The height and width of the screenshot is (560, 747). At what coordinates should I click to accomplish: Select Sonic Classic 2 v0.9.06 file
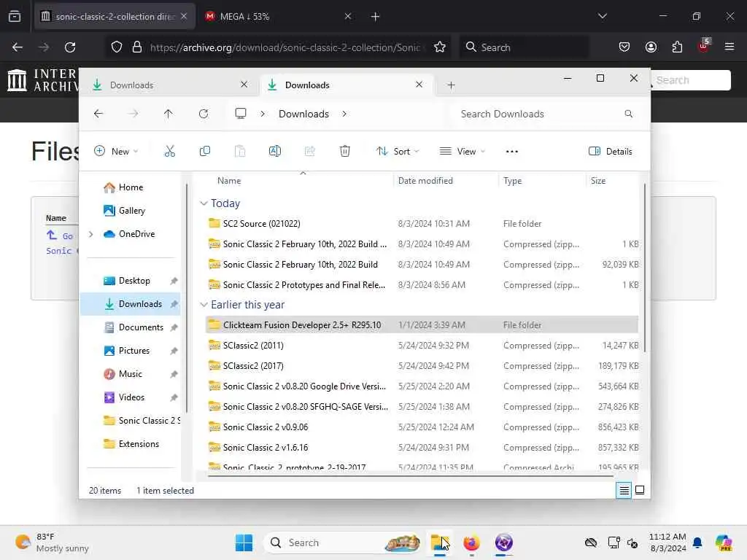tap(422, 427)
